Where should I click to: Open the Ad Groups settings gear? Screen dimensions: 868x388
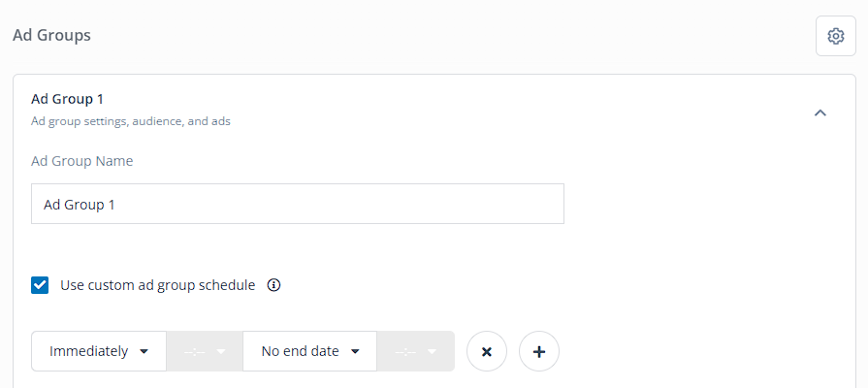835,36
